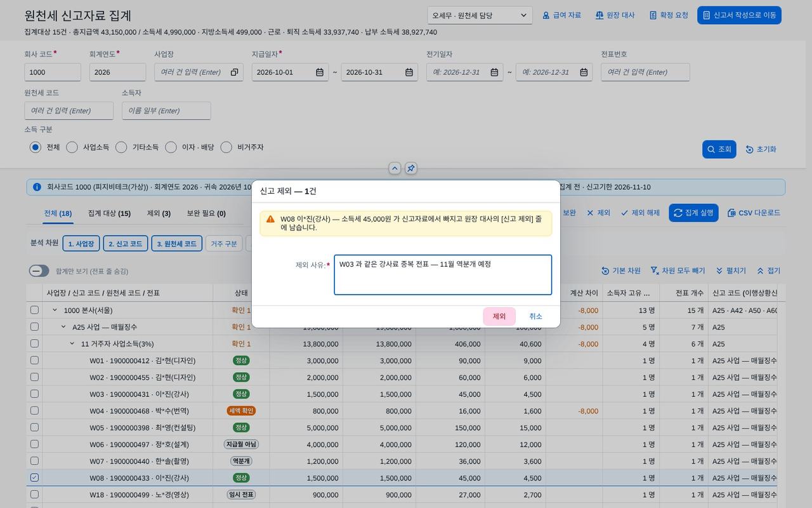Click 제외 confirm button in dialog
Image resolution: width=812 pixels, height=508 pixels.
coord(499,316)
